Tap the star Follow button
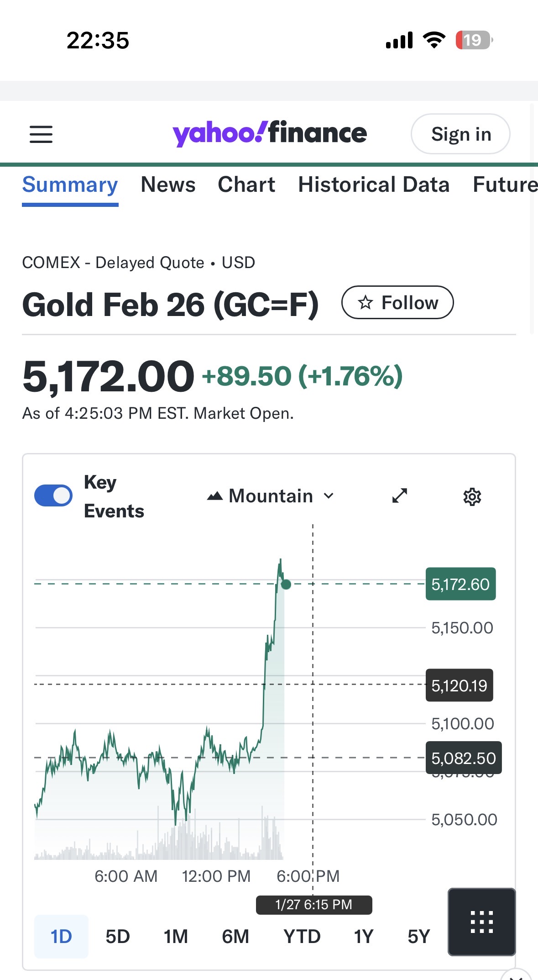Image resolution: width=538 pixels, height=980 pixels. tap(397, 302)
